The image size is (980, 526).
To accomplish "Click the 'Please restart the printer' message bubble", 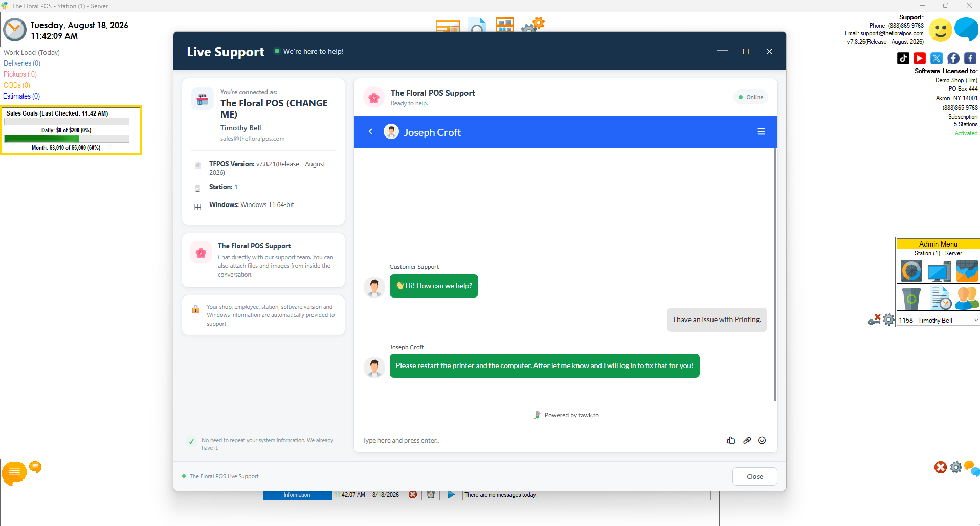I will pos(545,366).
